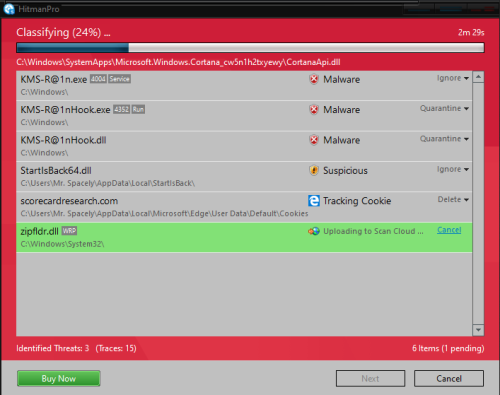Image resolution: width=500 pixels, height=395 pixels.
Task: Click the threat list vertical scrollbar track
Action: (478, 203)
